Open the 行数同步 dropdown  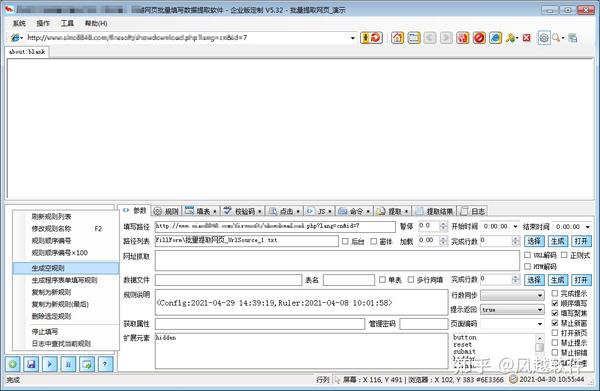[540, 295]
